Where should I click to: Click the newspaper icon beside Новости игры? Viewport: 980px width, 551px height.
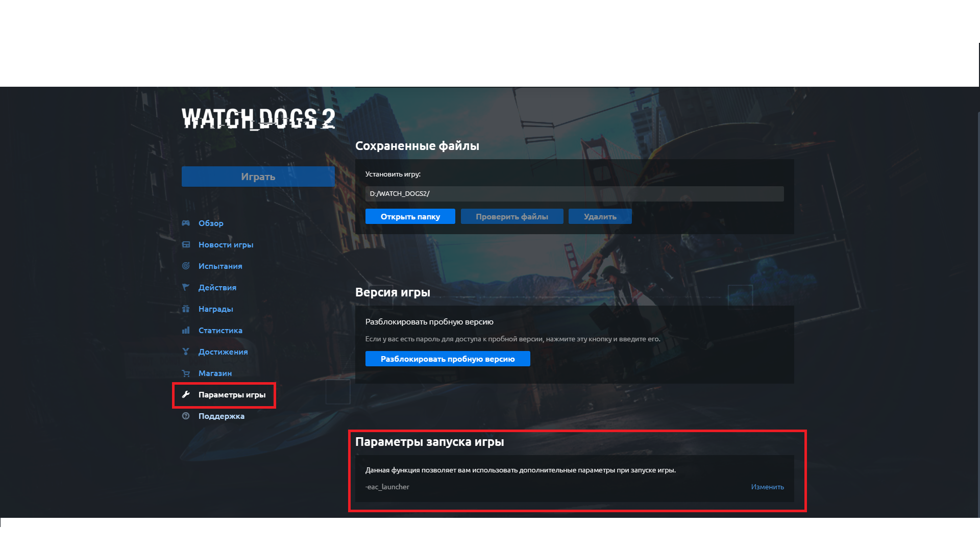(186, 244)
